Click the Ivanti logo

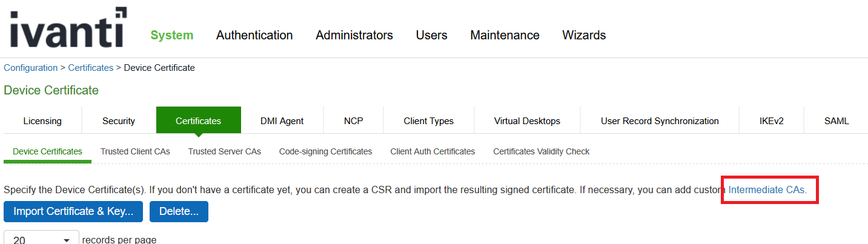click(x=68, y=28)
